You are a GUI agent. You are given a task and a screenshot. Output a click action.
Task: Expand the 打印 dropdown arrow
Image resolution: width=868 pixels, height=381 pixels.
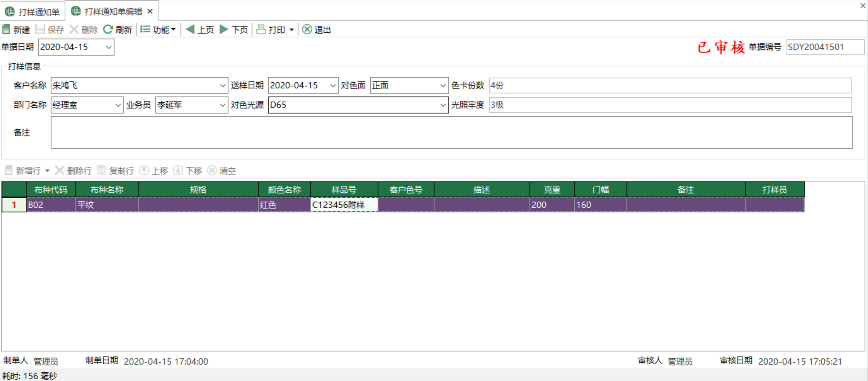[291, 30]
